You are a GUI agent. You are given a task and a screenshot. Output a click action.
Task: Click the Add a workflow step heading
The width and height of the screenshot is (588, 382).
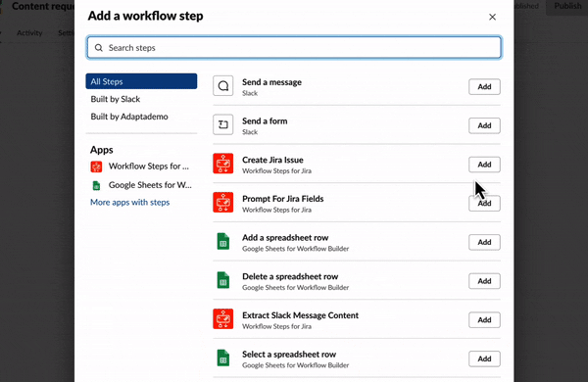click(x=145, y=16)
